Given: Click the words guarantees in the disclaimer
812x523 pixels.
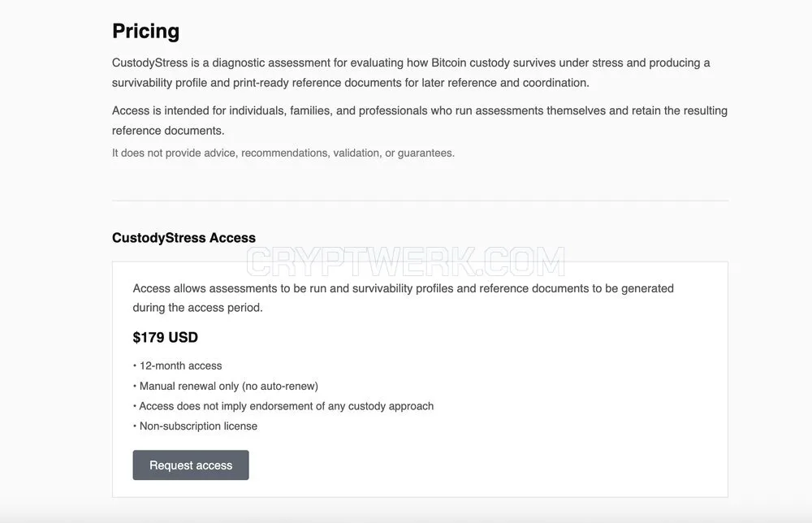Looking at the screenshot, I should 426,153.
